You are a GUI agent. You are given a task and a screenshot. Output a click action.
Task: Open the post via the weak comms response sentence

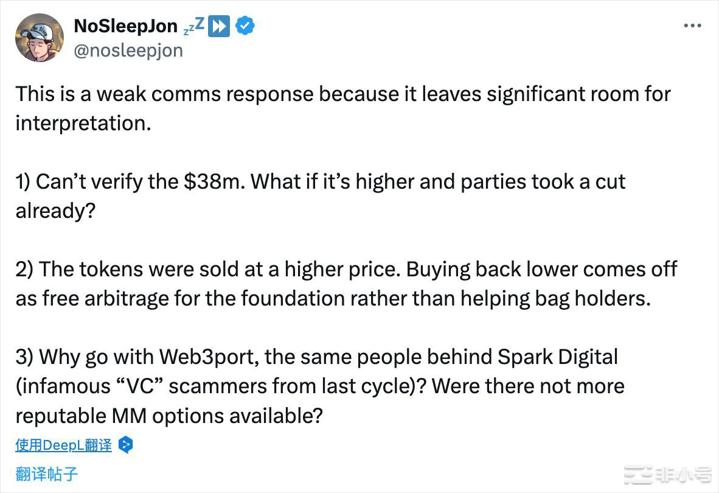pyautogui.click(x=343, y=108)
